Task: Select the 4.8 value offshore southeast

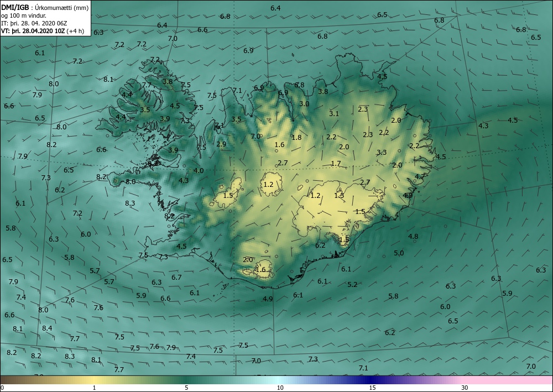Action: point(413,236)
